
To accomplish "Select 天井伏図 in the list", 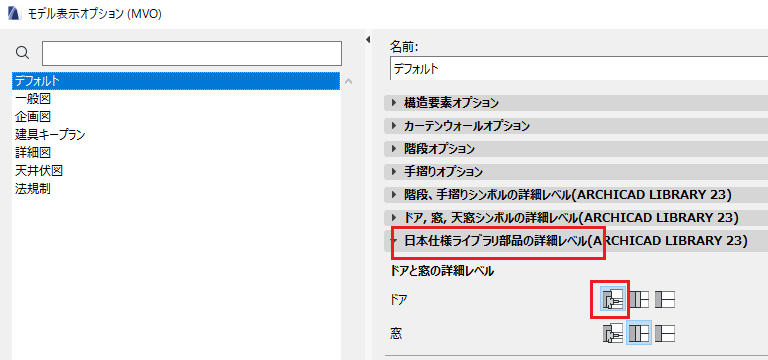I will coord(39,171).
